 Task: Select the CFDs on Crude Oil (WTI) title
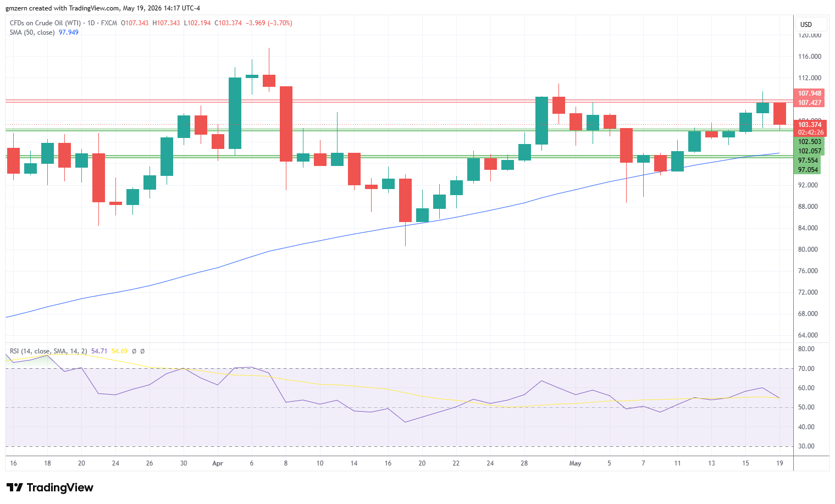[x=45, y=23]
